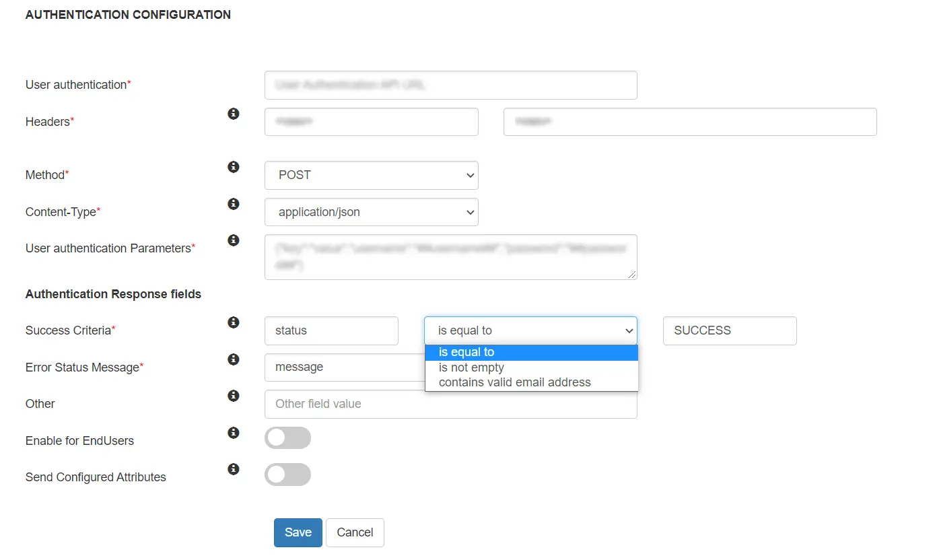Click the Other field value input box
Viewport: 935px width, 560px height.
coord(451,404)
